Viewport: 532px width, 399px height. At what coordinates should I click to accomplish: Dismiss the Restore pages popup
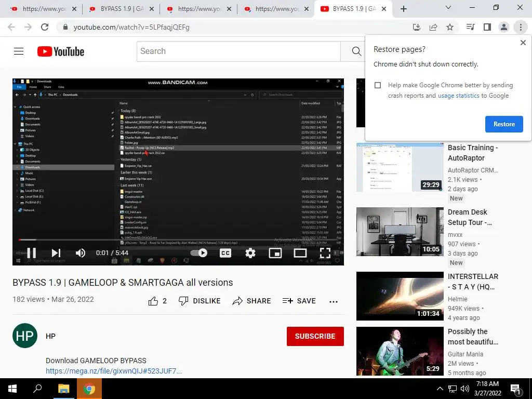(x=523, y=43)
